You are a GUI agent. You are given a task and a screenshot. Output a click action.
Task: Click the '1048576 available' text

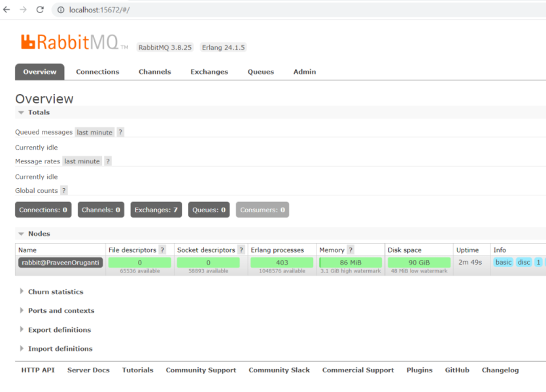tap(282, 271)
